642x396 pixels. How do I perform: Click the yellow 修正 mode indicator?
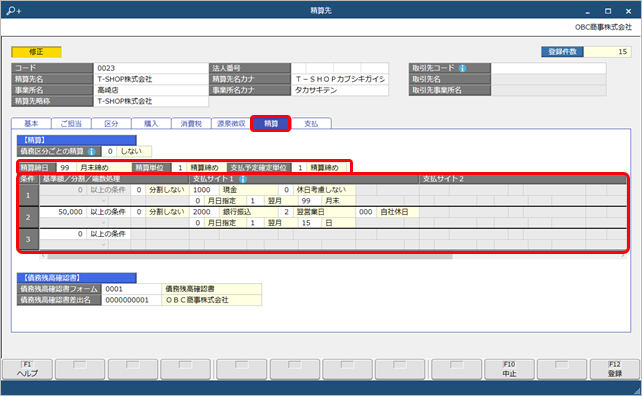coord(36,52)
